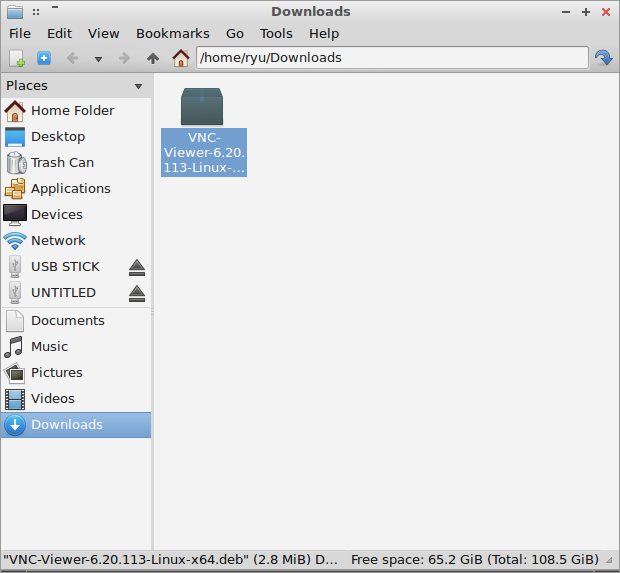Open the Music bookmark
Screen dimensions: 620x573
pos(76,347)
